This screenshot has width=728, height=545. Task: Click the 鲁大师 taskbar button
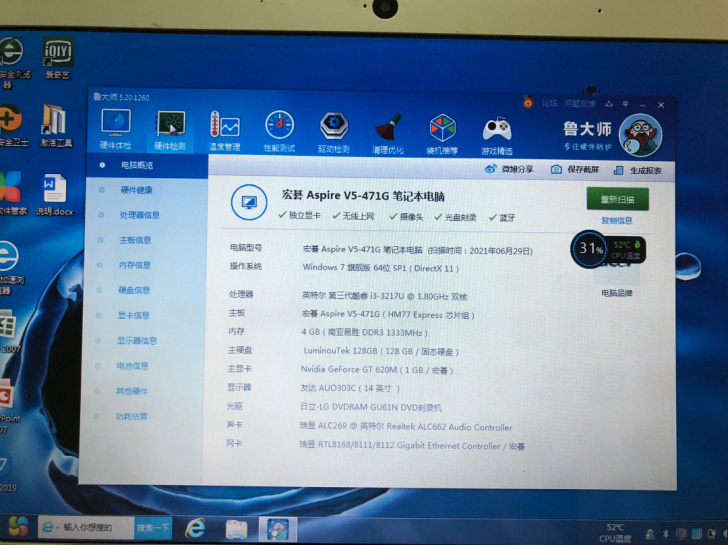point(278,530)
